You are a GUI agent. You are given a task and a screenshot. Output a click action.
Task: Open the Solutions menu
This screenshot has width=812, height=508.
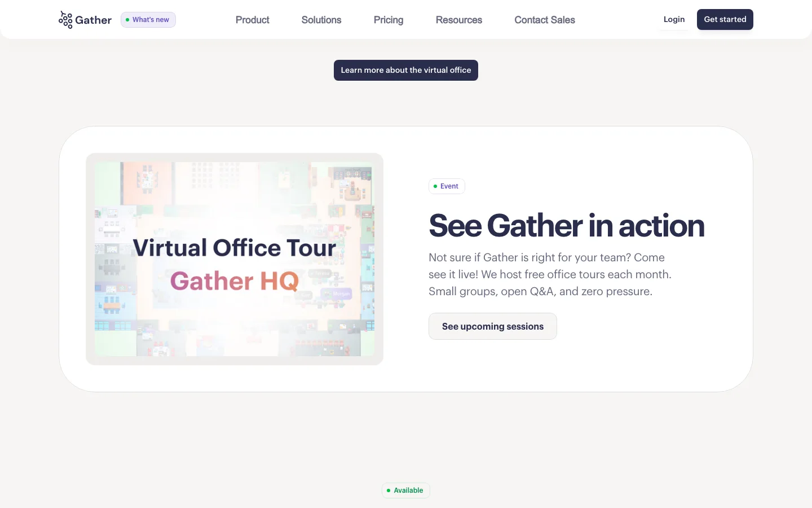[321, 20]
